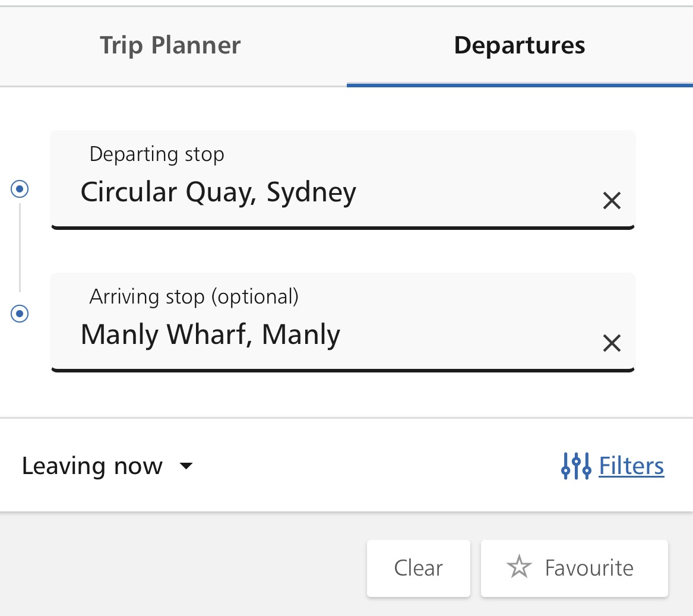Click the Arriving stop (optional) label
This screenshot has width=693, height=616.
(x=194, y=297)
